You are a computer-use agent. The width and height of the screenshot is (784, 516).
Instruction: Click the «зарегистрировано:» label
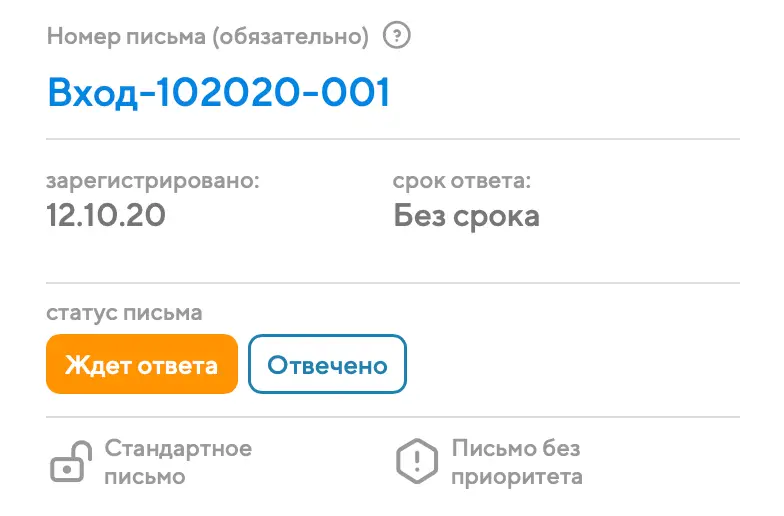click(152, 182)
